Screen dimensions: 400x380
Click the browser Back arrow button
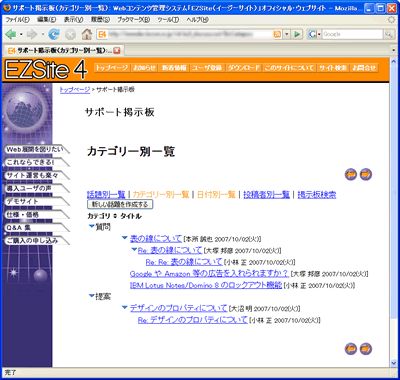click(11, 34)
